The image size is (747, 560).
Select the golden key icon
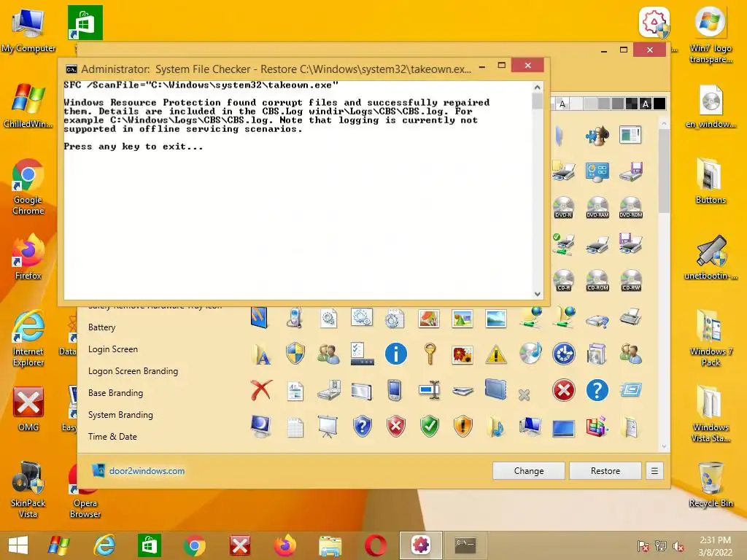pos(430,354)
